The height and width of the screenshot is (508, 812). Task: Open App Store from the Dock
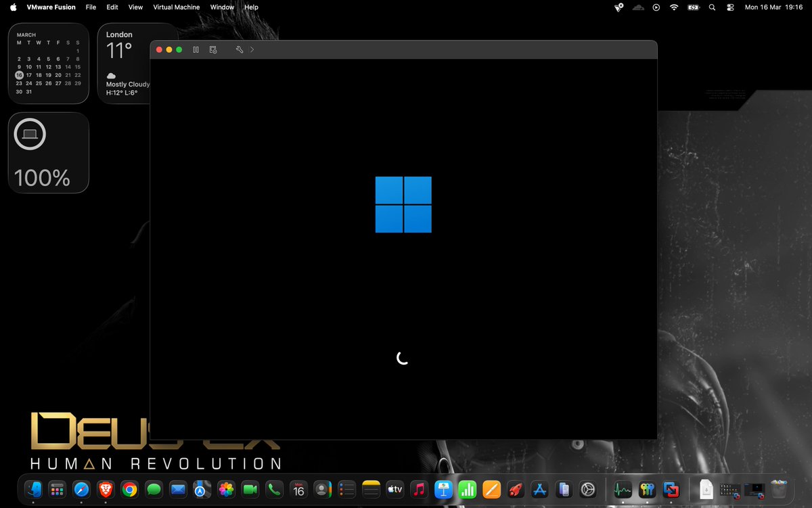point(540,488)
